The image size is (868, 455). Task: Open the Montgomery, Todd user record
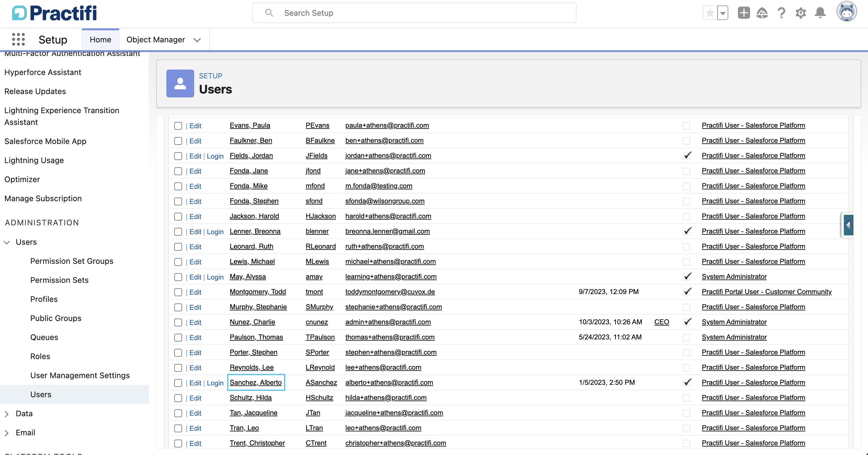point(258,292)
